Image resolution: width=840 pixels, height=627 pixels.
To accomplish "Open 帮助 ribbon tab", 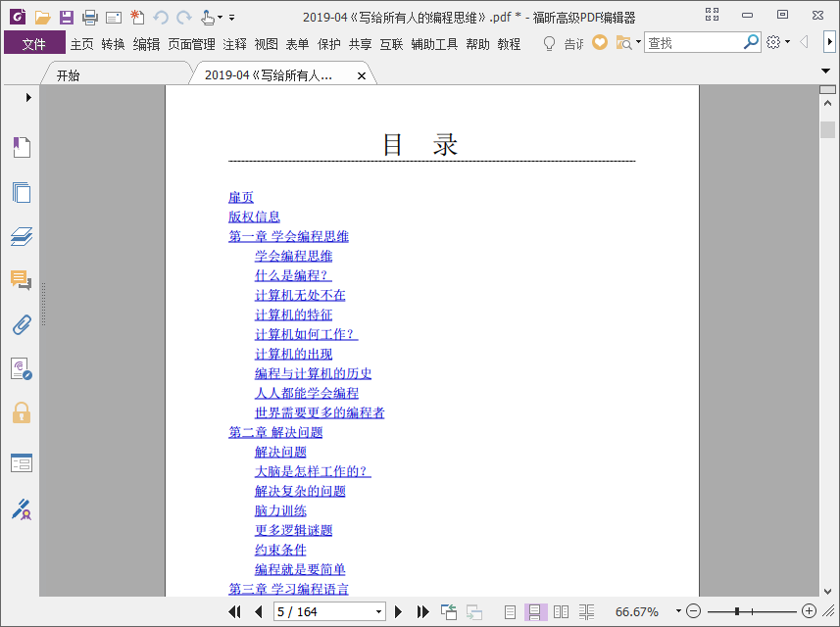I will pyautogui.click(x=477, y=44).
